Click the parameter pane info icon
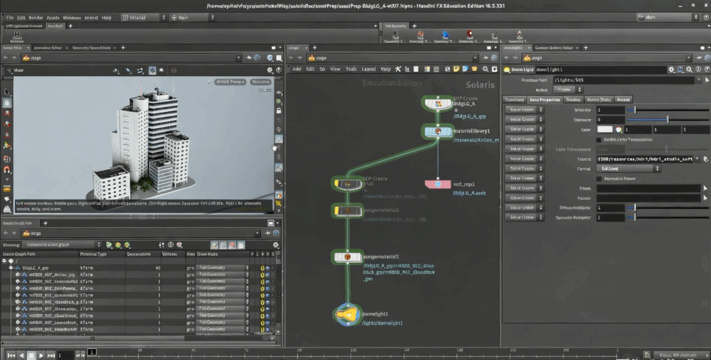The height and width of the screenshot is (360, 711). click(x=698, y=69)
